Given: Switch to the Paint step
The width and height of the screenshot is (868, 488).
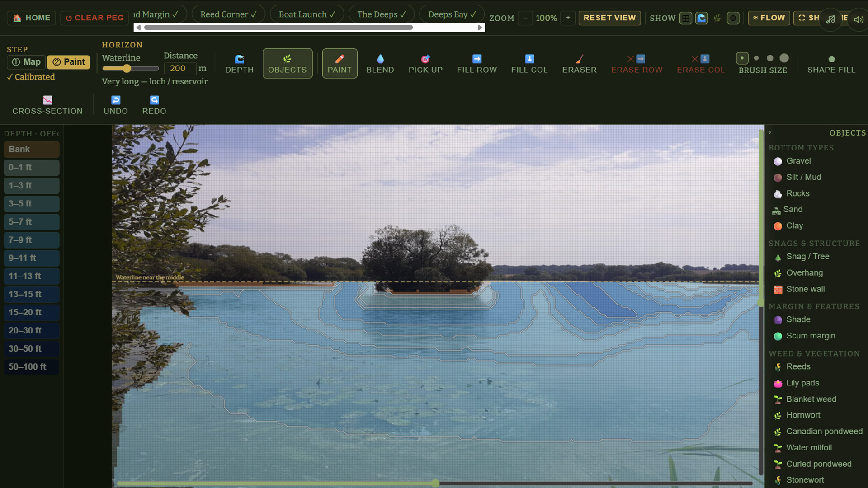Looking at the screenshot, I should 68,62.
